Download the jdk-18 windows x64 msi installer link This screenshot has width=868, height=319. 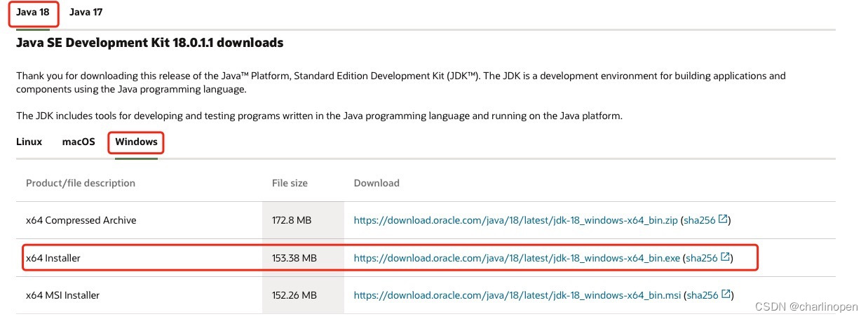517,295
